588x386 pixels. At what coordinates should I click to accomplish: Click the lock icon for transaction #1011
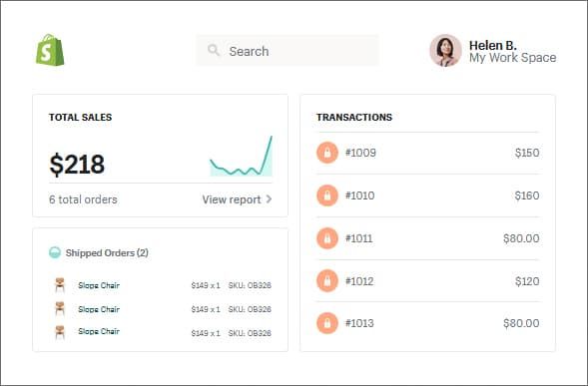tap(327, 238)
